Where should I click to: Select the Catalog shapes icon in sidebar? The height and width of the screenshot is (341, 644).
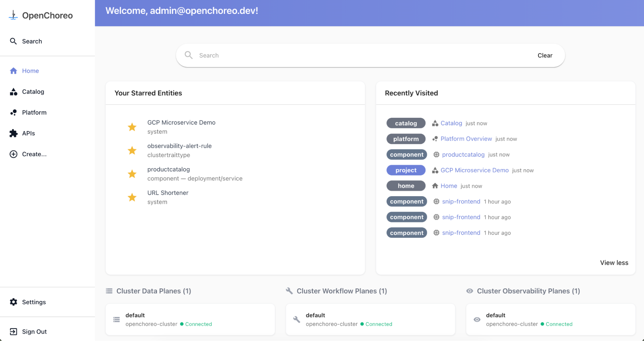click(x=14, y=92)
